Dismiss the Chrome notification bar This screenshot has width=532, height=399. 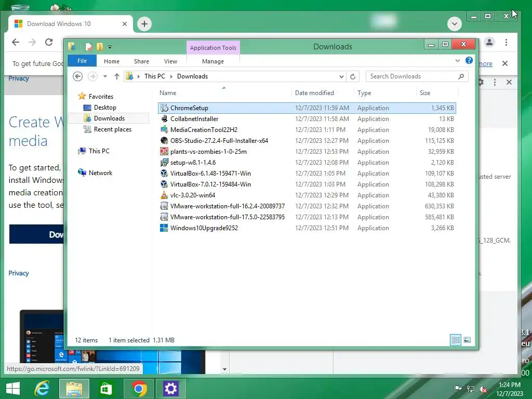(x=504, y=63)
